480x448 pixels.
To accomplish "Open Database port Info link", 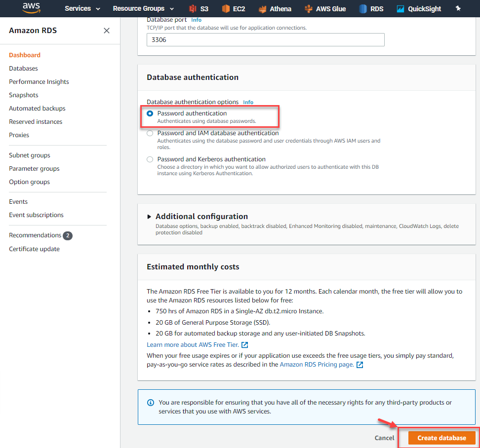I will (196, 20).
